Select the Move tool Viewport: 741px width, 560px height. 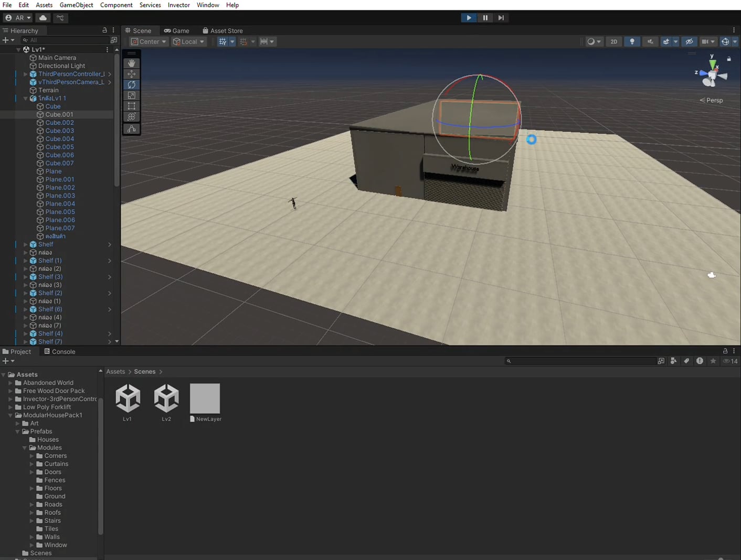tap(131, 74)
